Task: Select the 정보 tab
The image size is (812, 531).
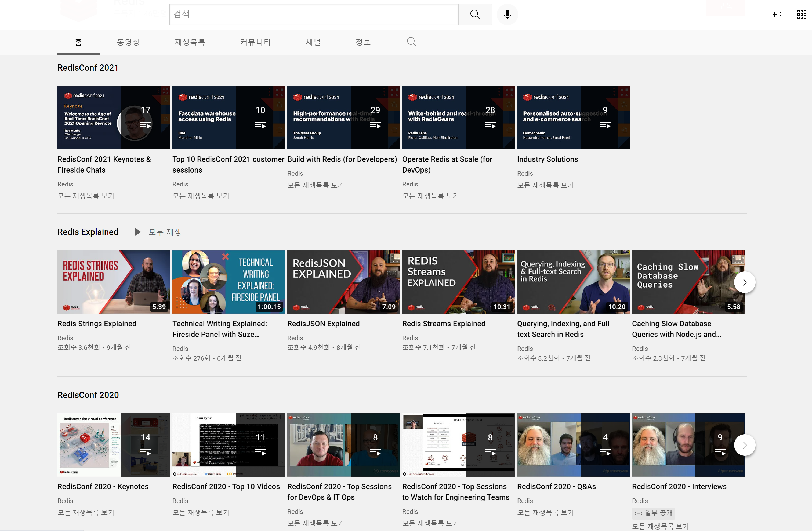Action: click(363, 42)
